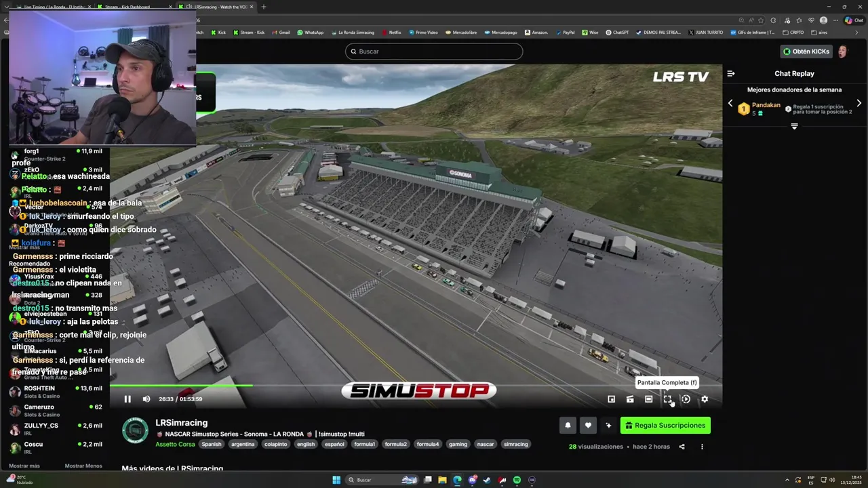Enter fullscreen via Pantalla Completa icon
Image resolution: width=868 pixels, height=488 pixels.
point(667,399)
